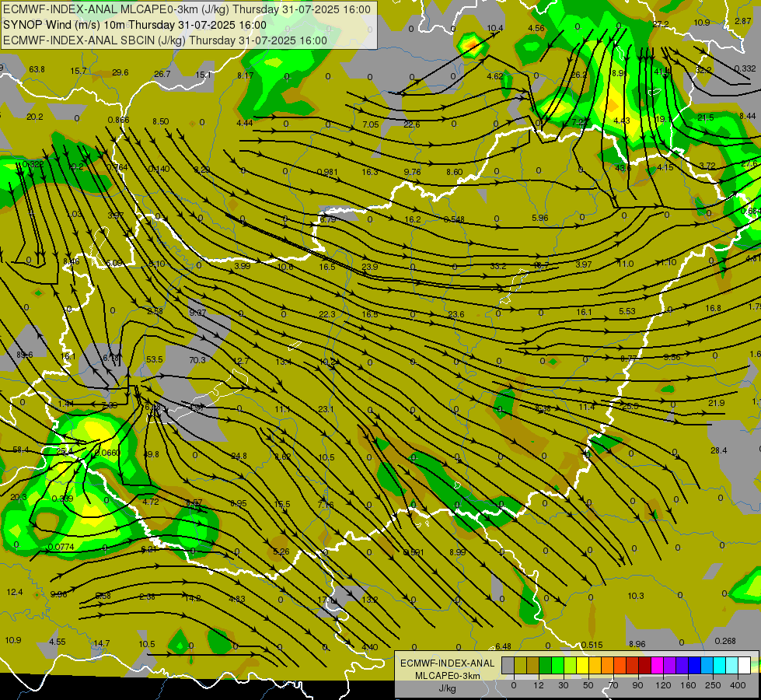Click the legend tick label 250
761x700 pixels.
(x=713, y=685)
